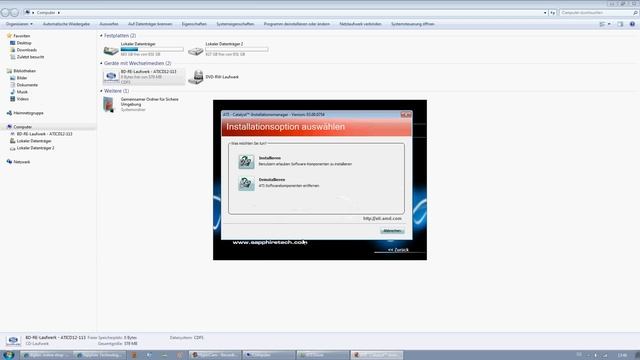Open the ati.amd.com link in installer
Screen dimensions: 640x360
coord(382,219)
